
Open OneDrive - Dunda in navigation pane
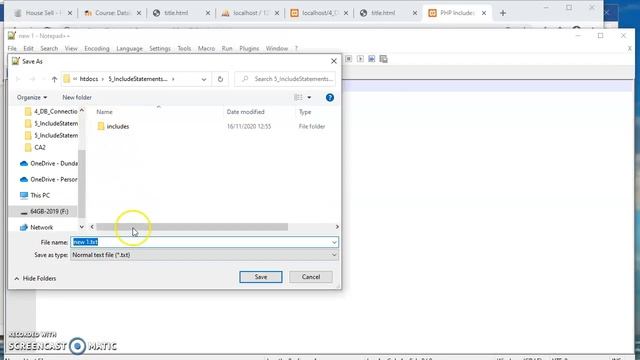49,163
